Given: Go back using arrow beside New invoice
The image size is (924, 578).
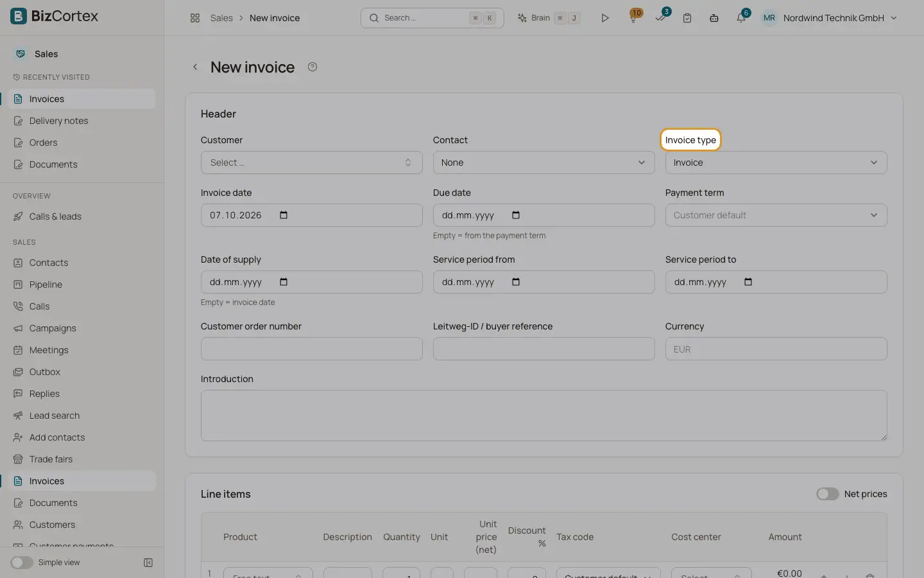Looking at the screenshot, I should tap(195, 67).
